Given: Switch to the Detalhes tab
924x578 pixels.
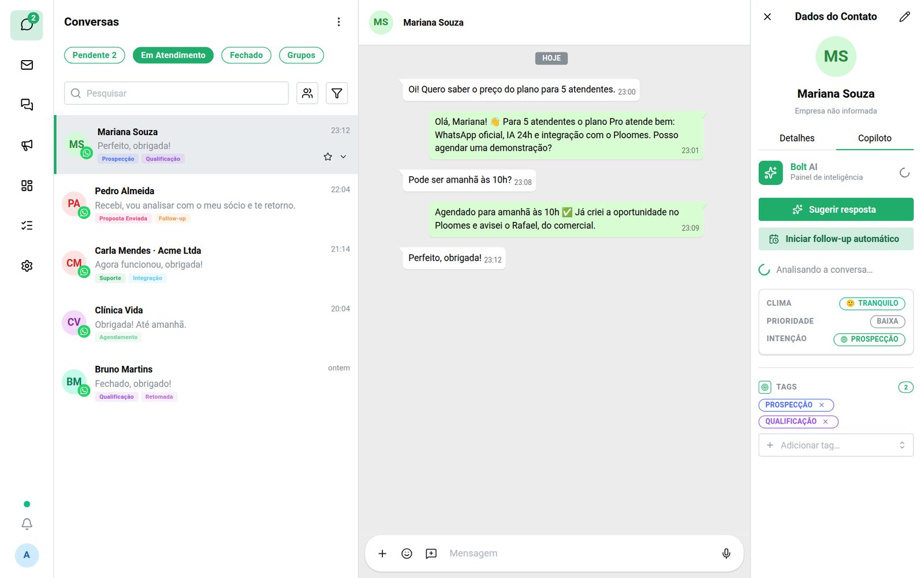Looking at the screenshot, I should tap(797, 138).
